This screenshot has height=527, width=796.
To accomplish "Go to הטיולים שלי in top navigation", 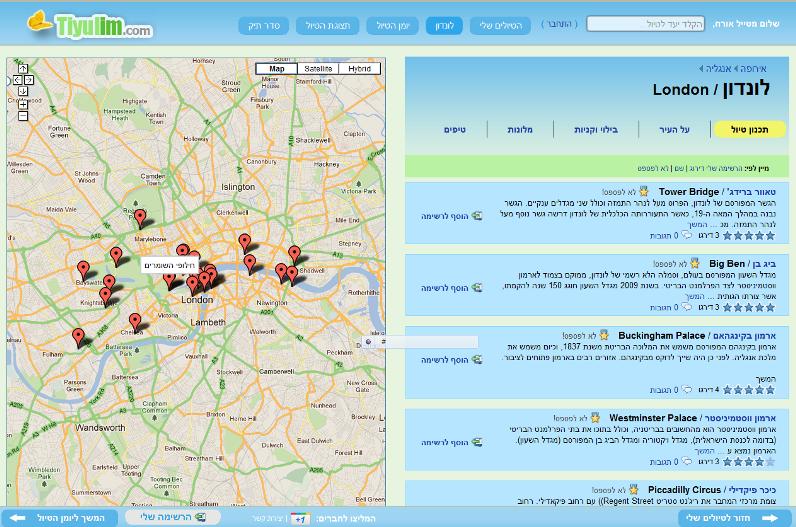I will [x=500, y=26].
